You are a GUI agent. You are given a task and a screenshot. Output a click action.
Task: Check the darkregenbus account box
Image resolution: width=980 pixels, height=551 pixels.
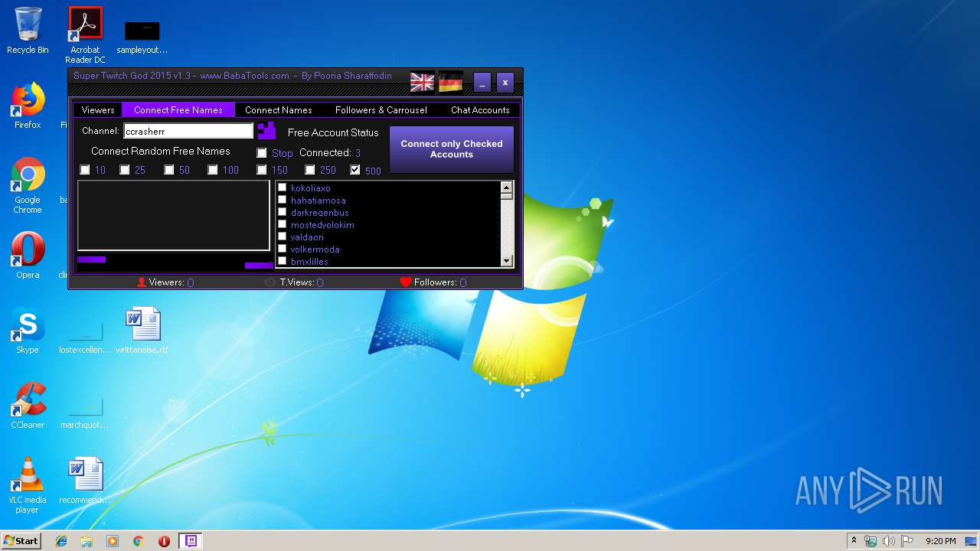tap(283, 212)
